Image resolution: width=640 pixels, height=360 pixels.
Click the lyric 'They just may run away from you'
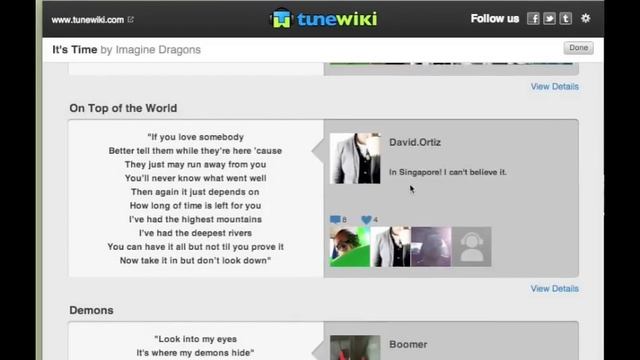[196, 164]
